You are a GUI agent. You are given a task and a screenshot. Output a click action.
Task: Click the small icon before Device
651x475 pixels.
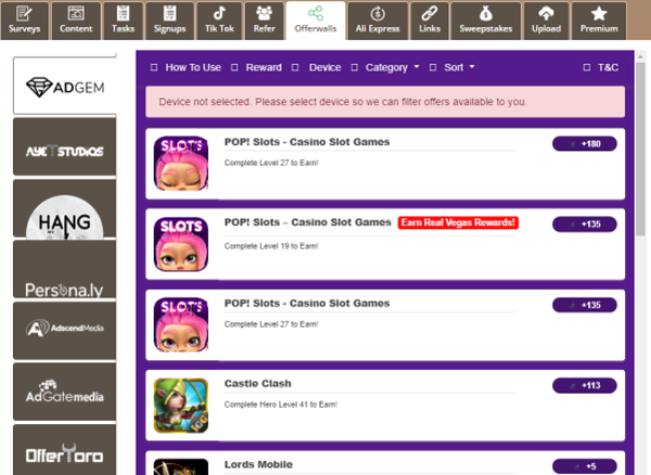pyautogui.click(x=295, y=67)
